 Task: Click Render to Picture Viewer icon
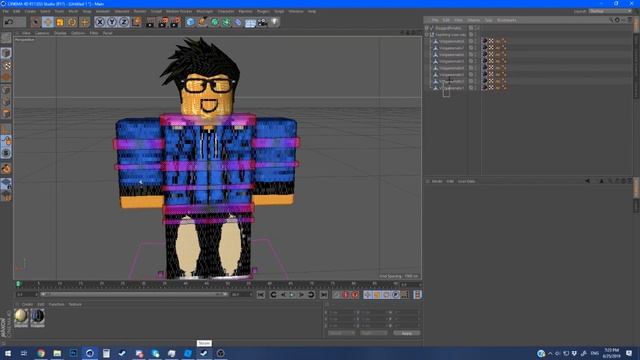coord(163,22)
